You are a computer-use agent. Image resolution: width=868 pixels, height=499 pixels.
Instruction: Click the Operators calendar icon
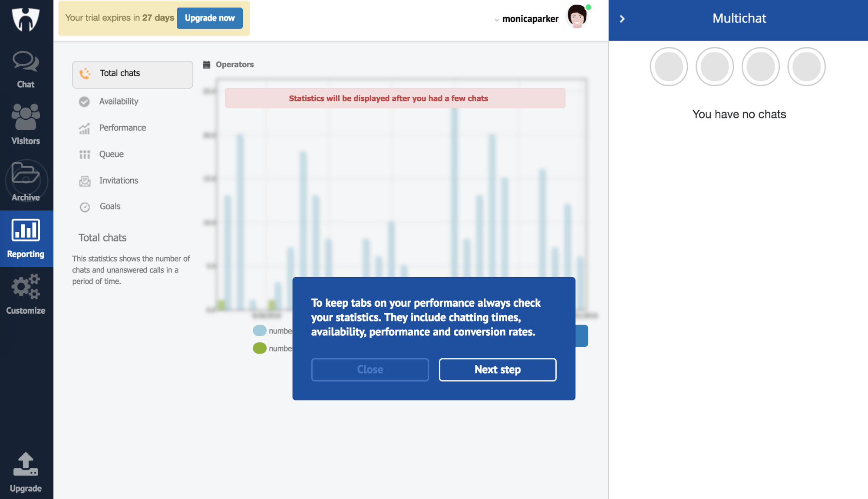207,65
